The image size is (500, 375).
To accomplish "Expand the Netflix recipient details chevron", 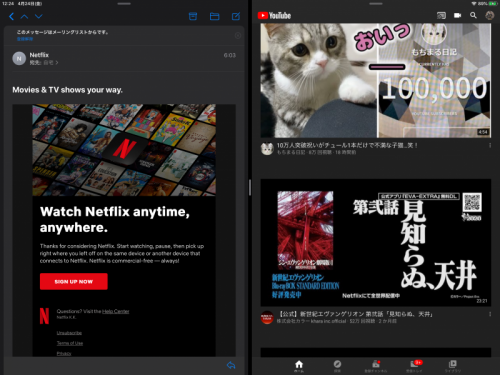I will 57,63.
